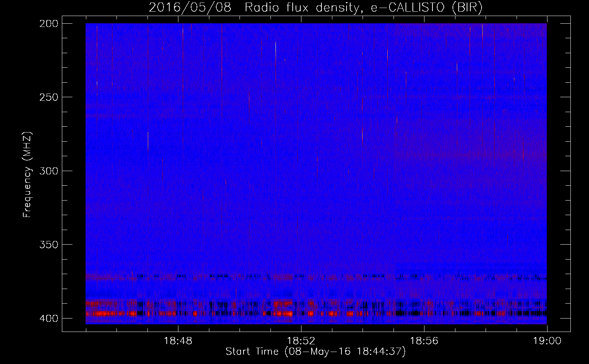Click the frequency tick label '300'

pos(48,171)
